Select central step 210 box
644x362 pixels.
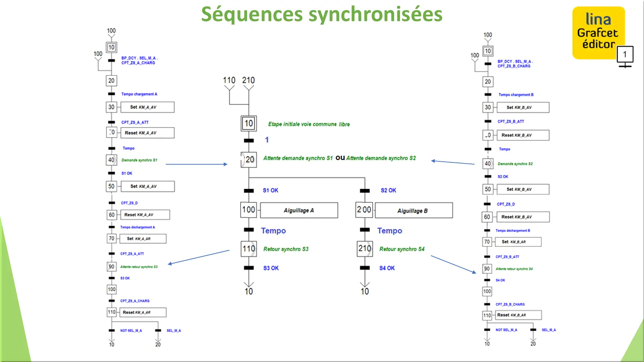[365, 249]
